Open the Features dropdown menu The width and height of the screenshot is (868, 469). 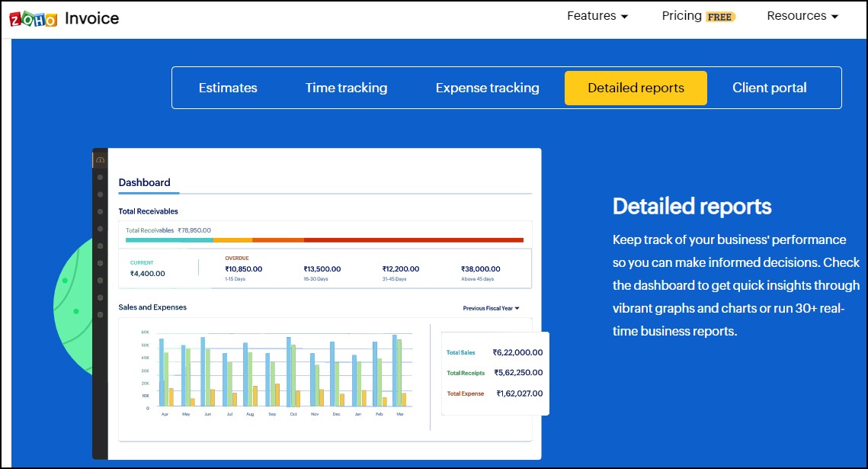click(x=597, y=16)
